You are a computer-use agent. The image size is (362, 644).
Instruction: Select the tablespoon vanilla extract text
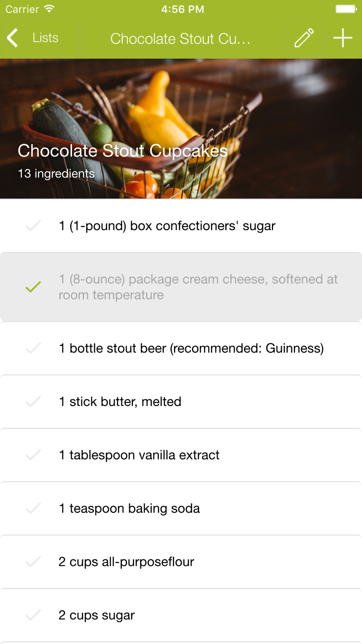pyautogui.click(x=139, y=455)
